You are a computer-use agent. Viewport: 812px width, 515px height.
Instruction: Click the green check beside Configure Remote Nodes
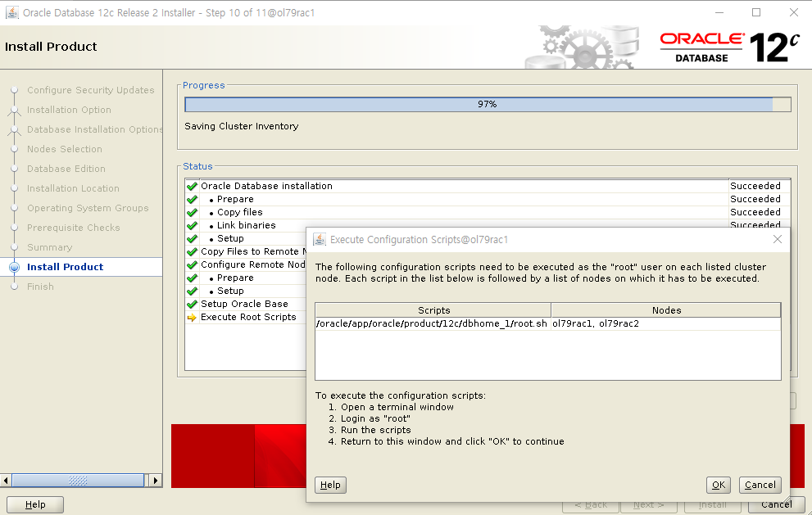click(x=192, y=265)
